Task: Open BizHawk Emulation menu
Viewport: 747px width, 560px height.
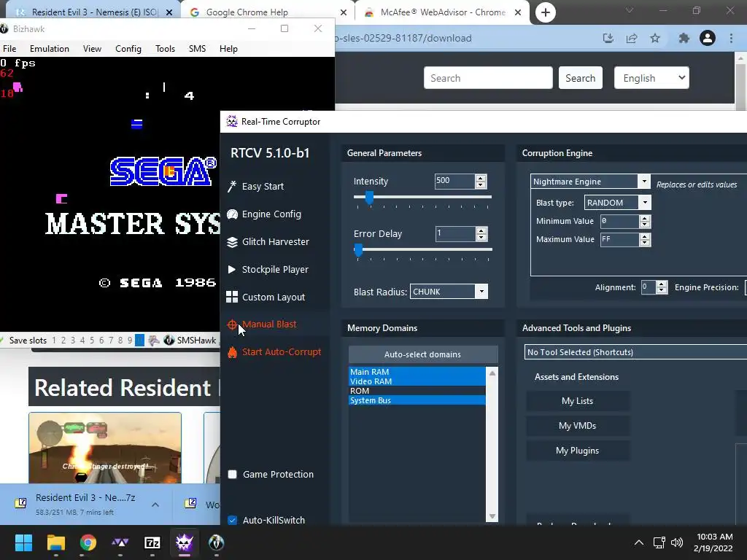Action: tap(50, 49)
